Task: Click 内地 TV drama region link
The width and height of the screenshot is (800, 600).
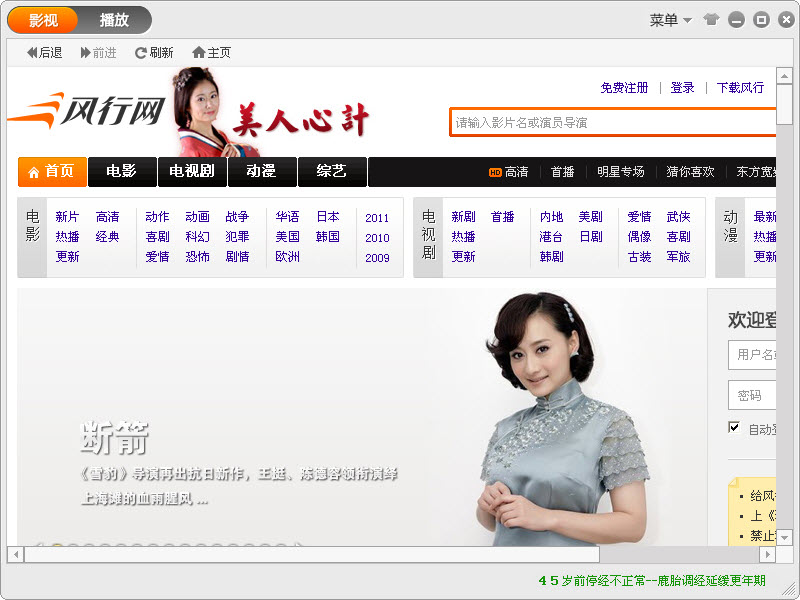Action: click(551, 217)
